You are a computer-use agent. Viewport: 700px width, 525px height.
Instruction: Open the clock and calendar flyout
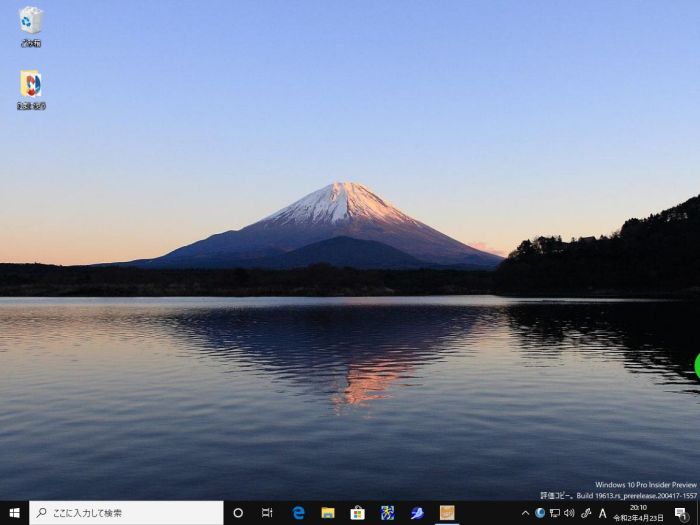637,513
